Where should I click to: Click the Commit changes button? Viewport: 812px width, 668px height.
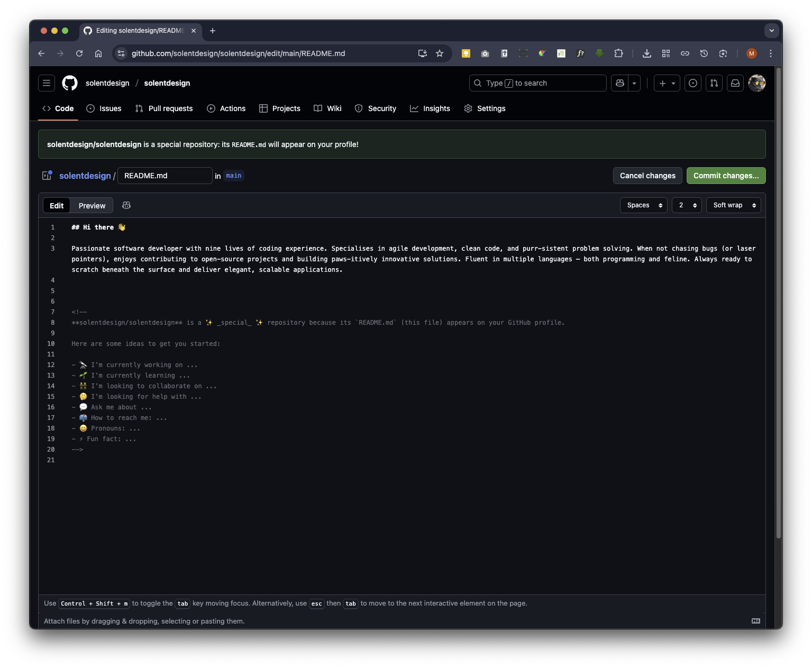[726, 176]
